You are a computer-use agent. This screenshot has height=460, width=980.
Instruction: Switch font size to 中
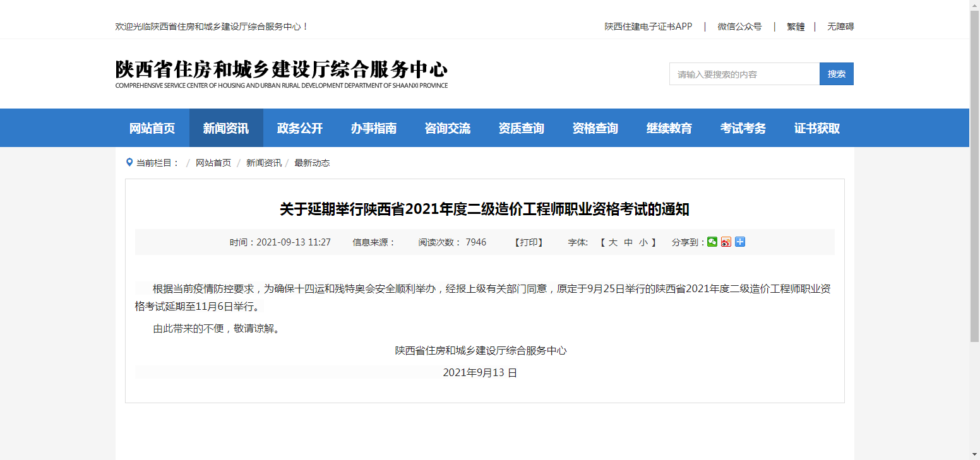[628, 242]
